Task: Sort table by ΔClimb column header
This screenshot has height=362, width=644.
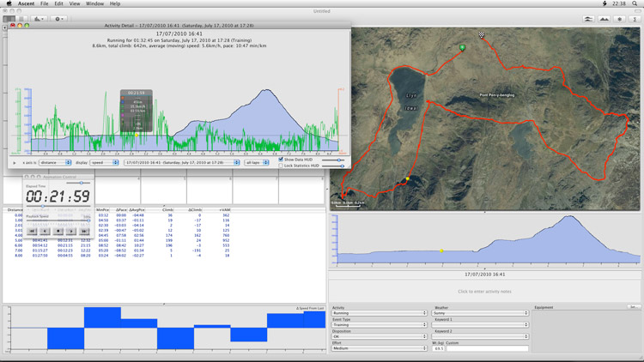Action: (195, 209)
